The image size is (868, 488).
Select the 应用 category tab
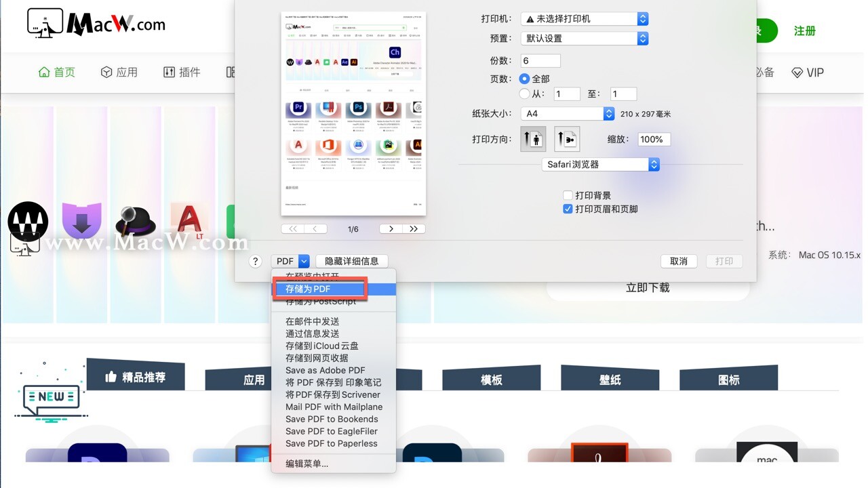[254, 380]
